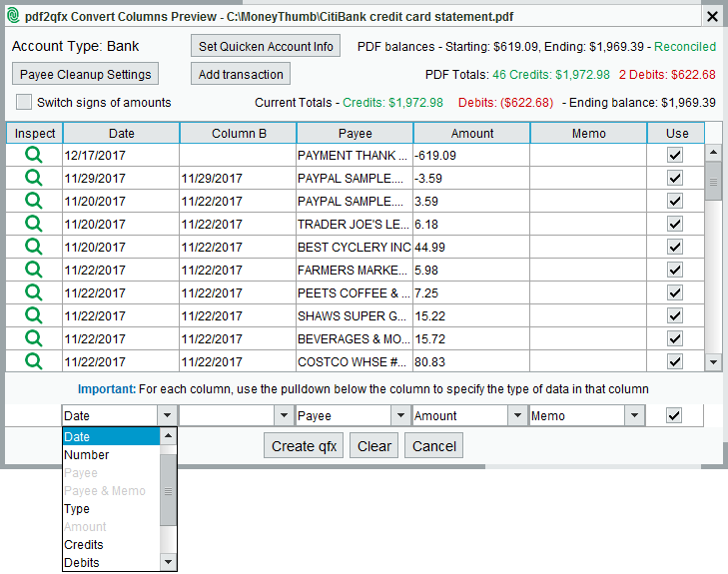Image resolution: width=728 pixels, height=574 pixels.
Task: Uncheck Use for BEVERAGES & MO row
Action: tap(675, 338)
